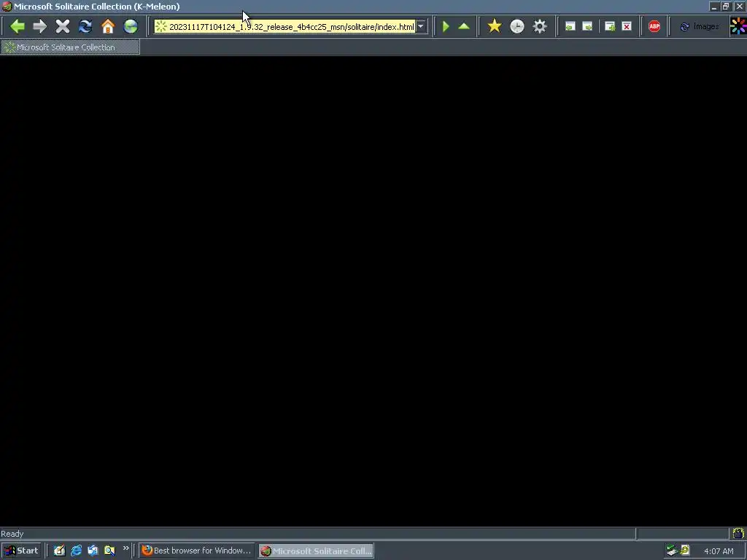Click the K-Meleon title bar icon
747x560 pixels.
pyautogui.click(x=7, y=7)
